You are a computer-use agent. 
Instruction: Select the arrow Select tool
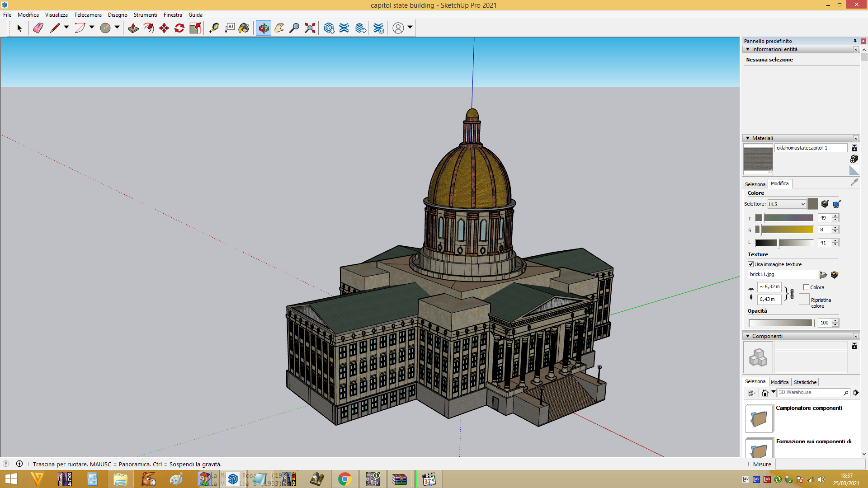point(19,28)
